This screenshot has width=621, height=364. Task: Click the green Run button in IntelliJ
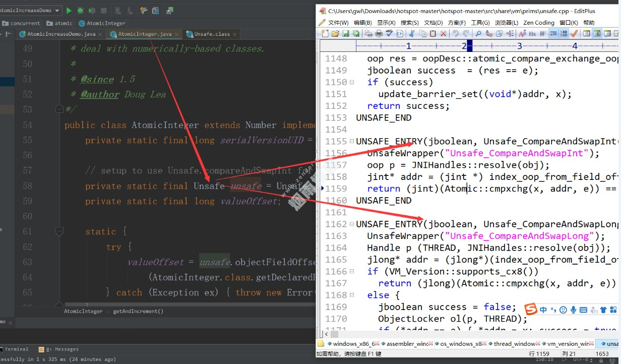(69, 11)
